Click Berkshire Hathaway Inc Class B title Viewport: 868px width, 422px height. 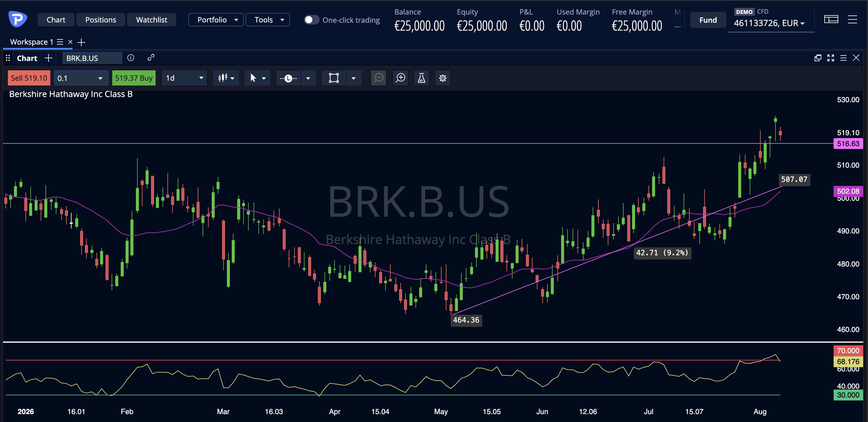click(71, 94)
